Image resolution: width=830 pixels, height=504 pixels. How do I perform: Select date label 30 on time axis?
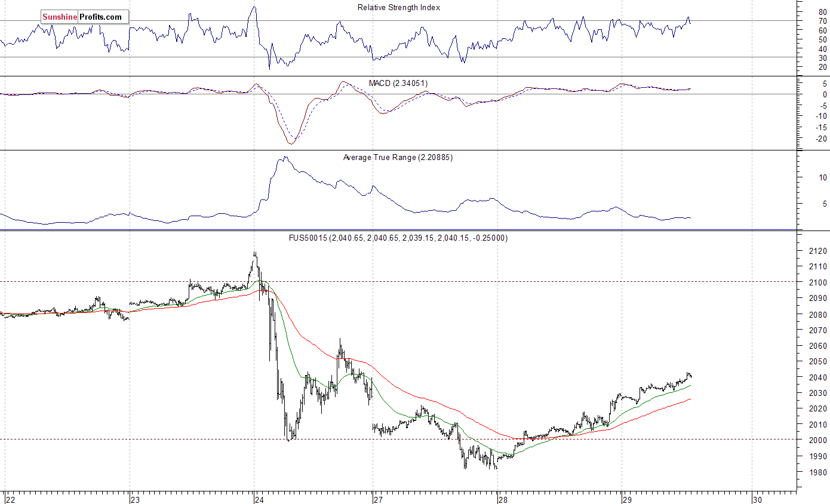coord(757,499)
